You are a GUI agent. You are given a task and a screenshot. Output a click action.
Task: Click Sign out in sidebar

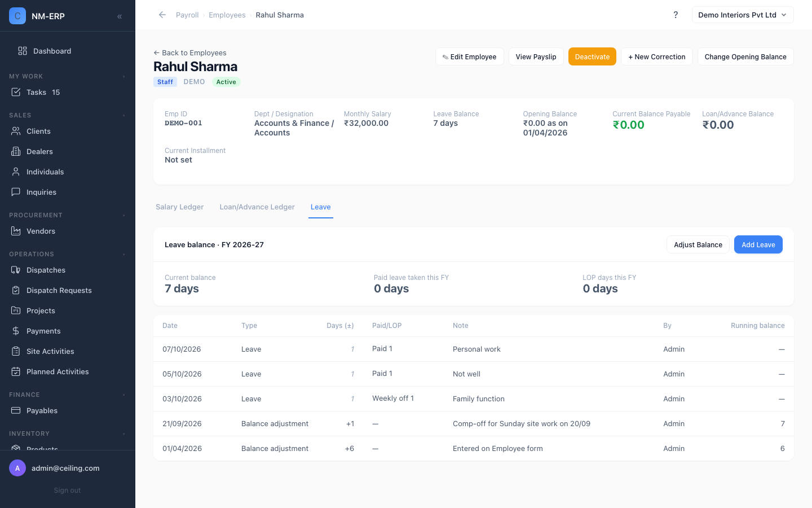67,491
